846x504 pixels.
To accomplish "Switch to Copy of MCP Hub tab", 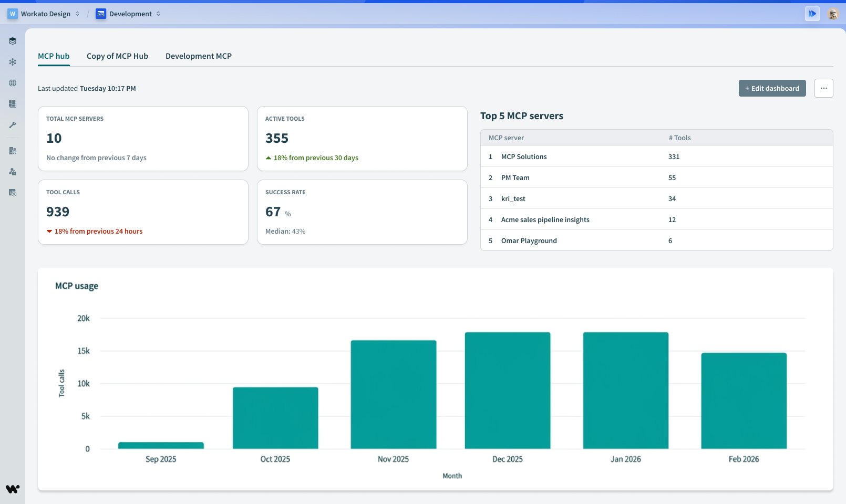I will pos(117,56).
